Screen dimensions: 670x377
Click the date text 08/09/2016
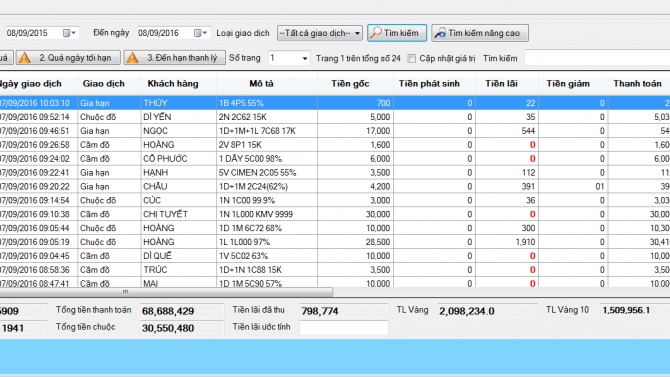click(x=159, y=33)
